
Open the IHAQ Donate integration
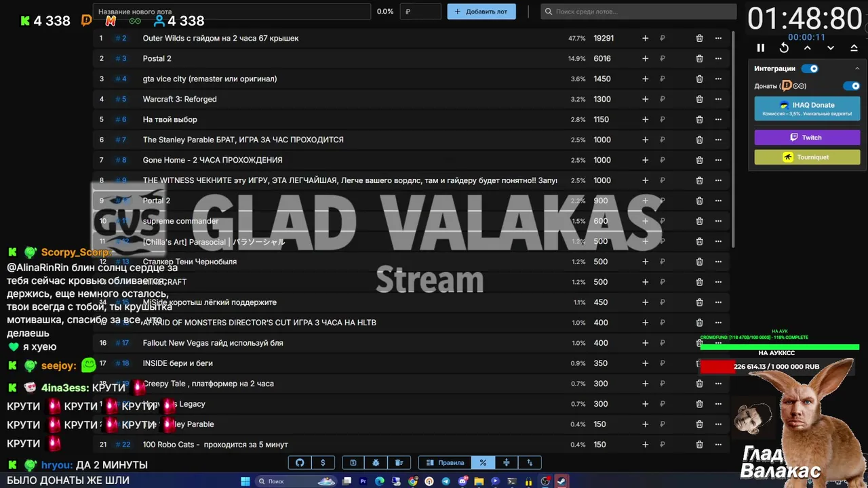coord(807,108)
